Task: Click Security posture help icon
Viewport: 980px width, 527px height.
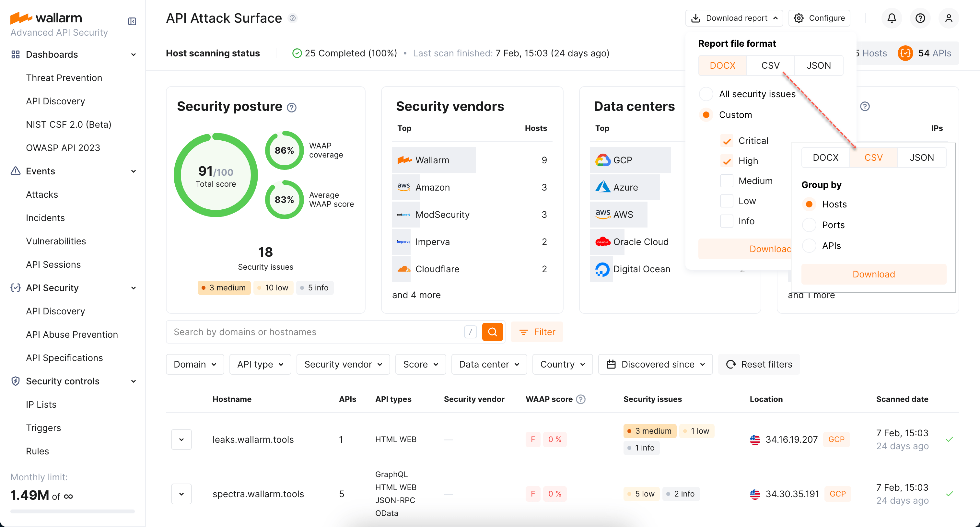Action: [291, 108]
